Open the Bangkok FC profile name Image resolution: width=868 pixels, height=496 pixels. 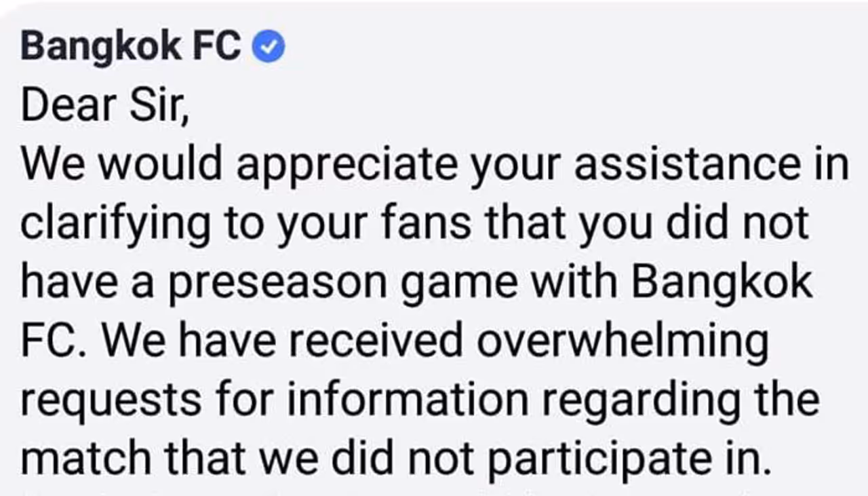coord(131,47)
